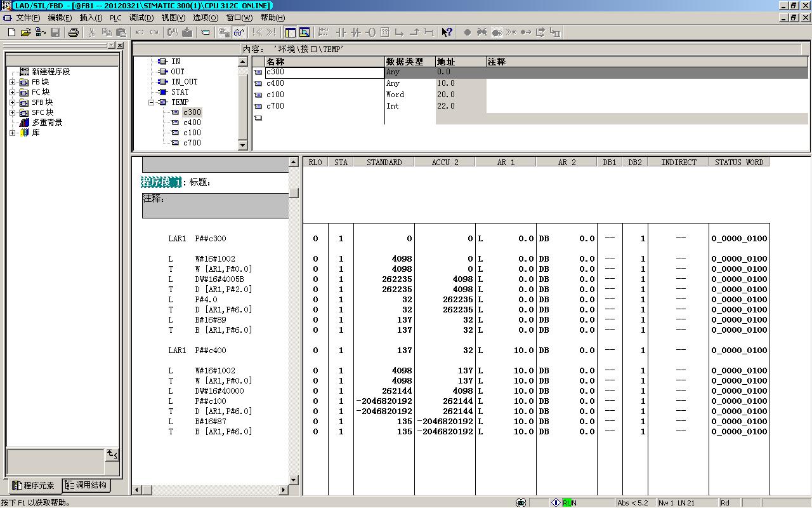This screenshot has height=508, width=812.
Task: Click the code editor horizontal scroll-right arrow
Action: (x=284, y=490)
